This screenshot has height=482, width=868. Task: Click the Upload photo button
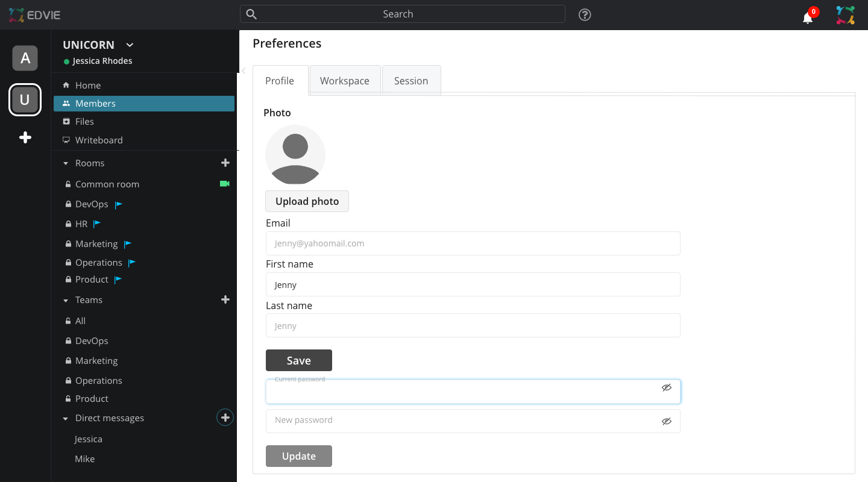[x=307, y=201]
